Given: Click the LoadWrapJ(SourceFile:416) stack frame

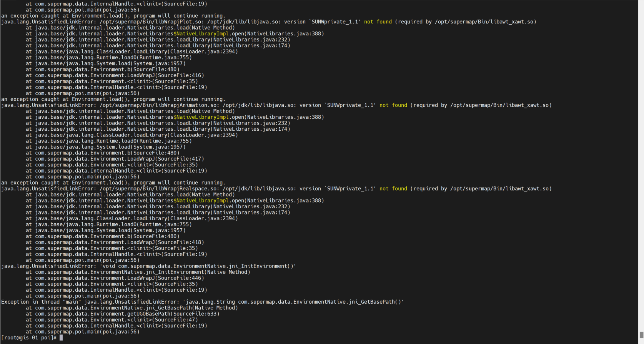Looking at the screenshot, I should click(x=115, y=75).
